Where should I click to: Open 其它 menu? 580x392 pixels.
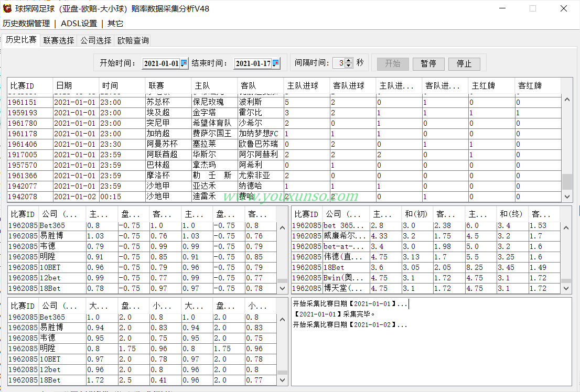coord(115,23)
